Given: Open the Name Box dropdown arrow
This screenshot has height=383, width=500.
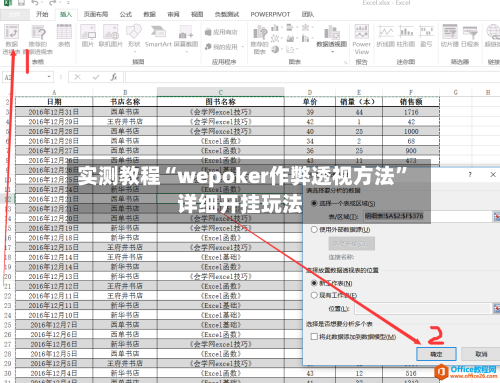Looking at the screenshot, I should [x=49, y=77].
